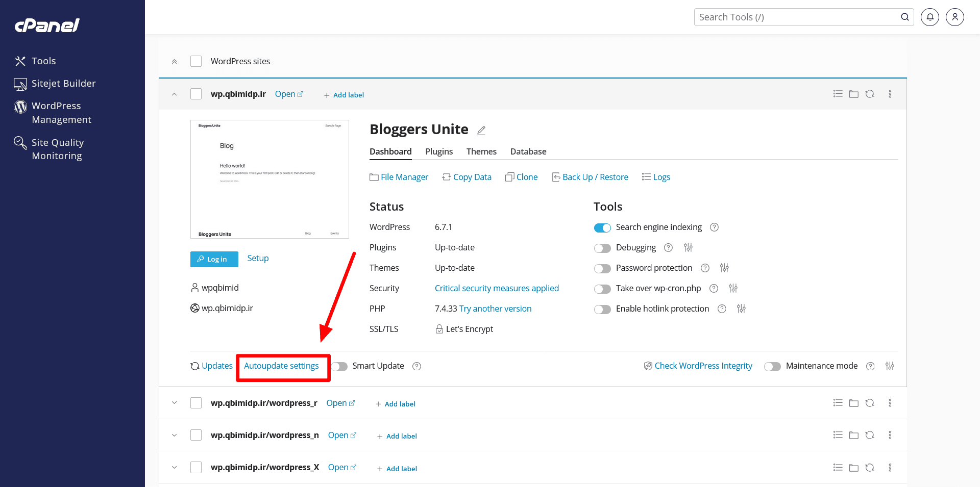Open Sitejet Builder in sidebar
The image size is (980, 487).
pyautogui.click(x=55, y=84)
